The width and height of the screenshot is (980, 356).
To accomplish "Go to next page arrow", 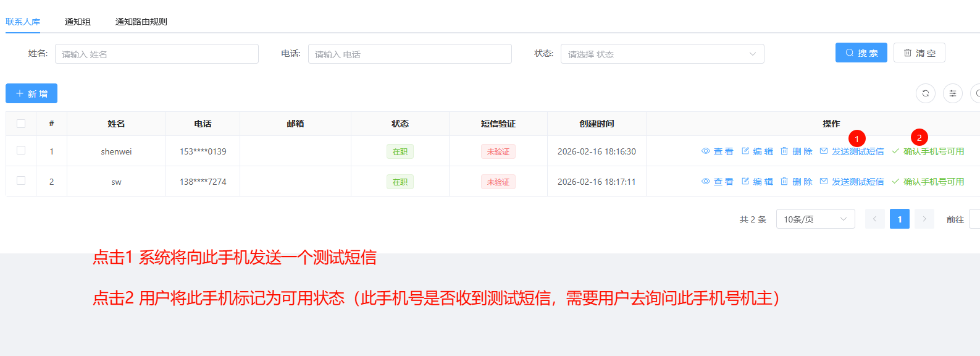I will pos(924,219).
